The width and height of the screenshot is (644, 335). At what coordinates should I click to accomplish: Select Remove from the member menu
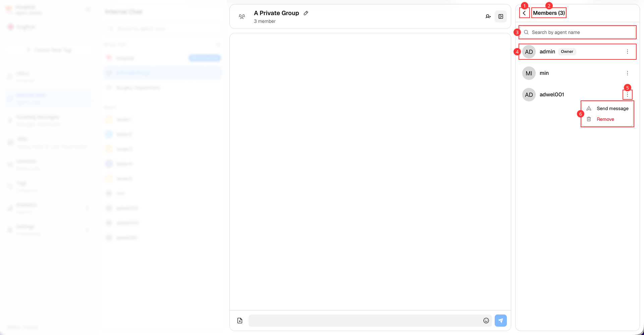click(x=605, y=119)
